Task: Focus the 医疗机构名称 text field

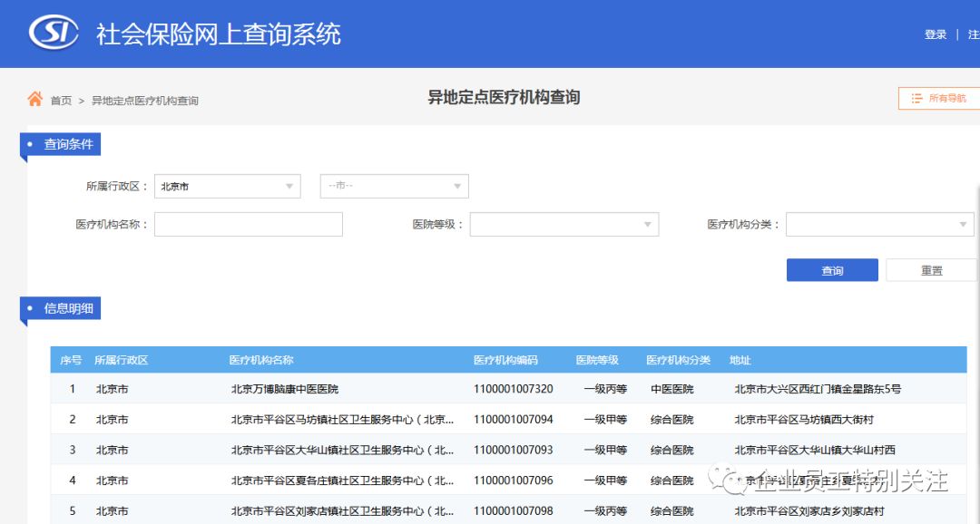Action: 249,224
